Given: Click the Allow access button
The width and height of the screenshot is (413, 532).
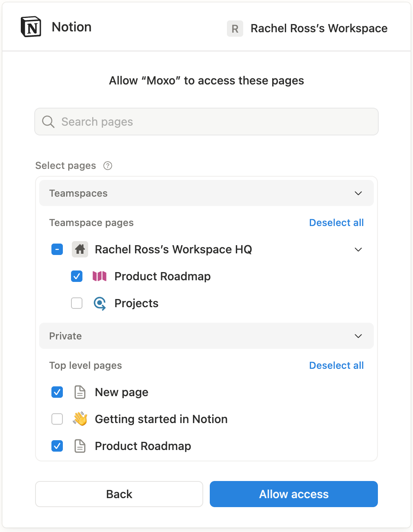Looking at the screenshot, I should coord(294,494).
